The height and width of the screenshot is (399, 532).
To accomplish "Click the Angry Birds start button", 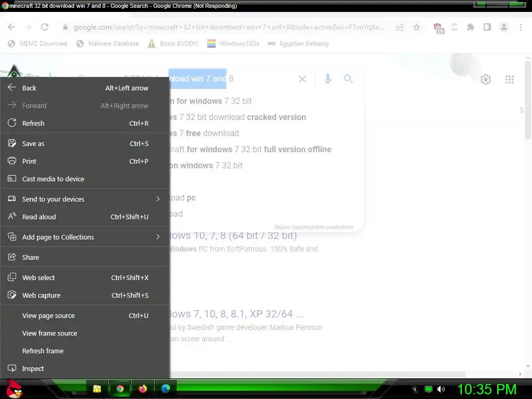I will tap(14, 389).
